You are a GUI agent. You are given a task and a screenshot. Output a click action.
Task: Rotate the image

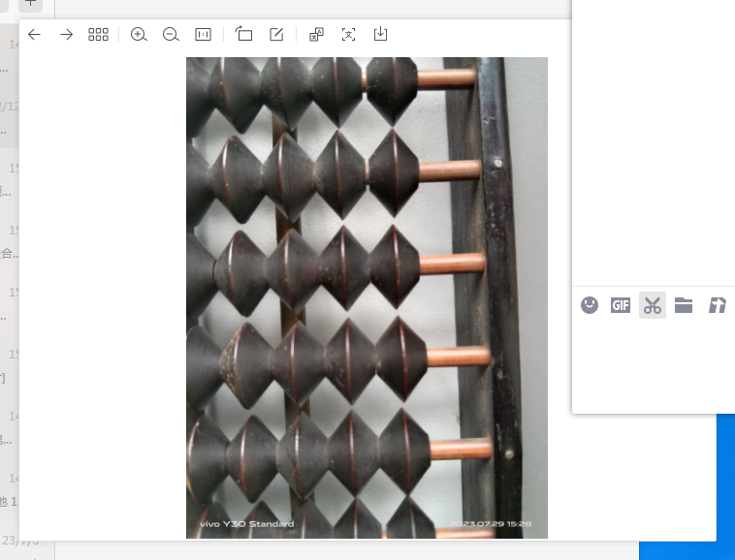pyautogui.click(x=243, y=34)
